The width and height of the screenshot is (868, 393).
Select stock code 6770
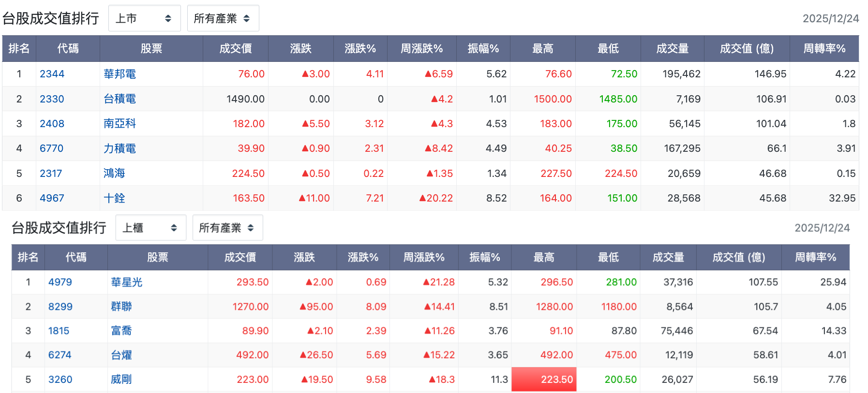point(51,148)
